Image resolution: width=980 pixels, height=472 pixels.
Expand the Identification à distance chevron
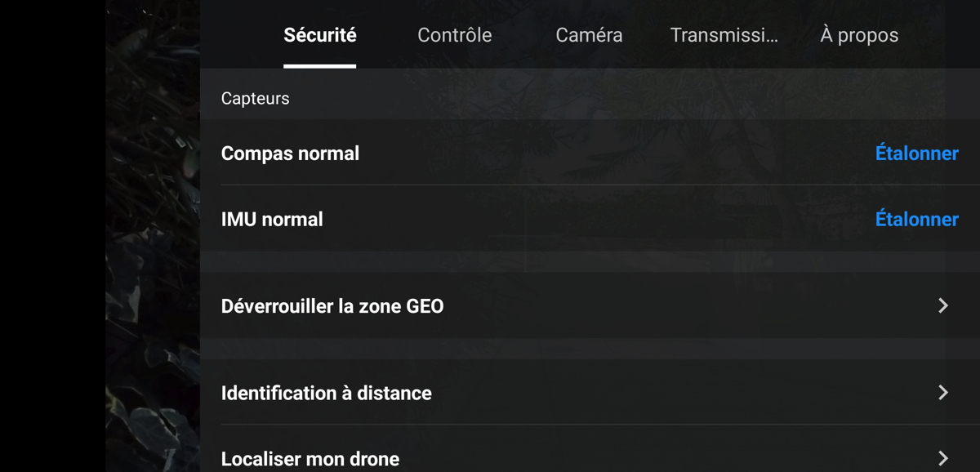point(943,393)
